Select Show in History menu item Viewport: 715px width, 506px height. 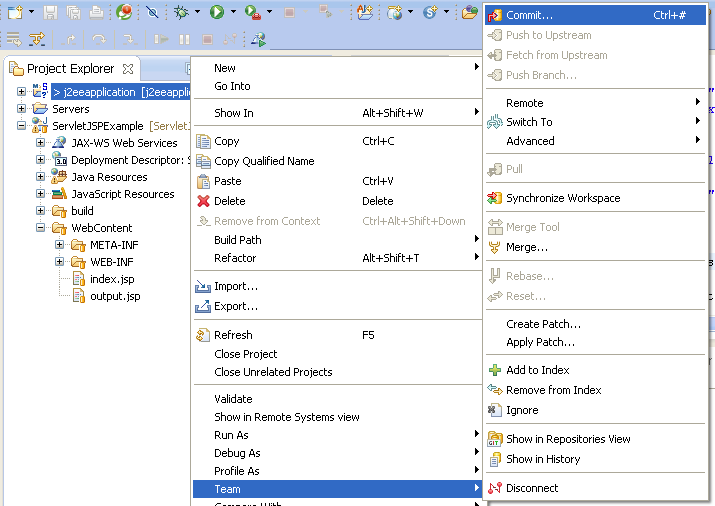click(x=596, y=459)
